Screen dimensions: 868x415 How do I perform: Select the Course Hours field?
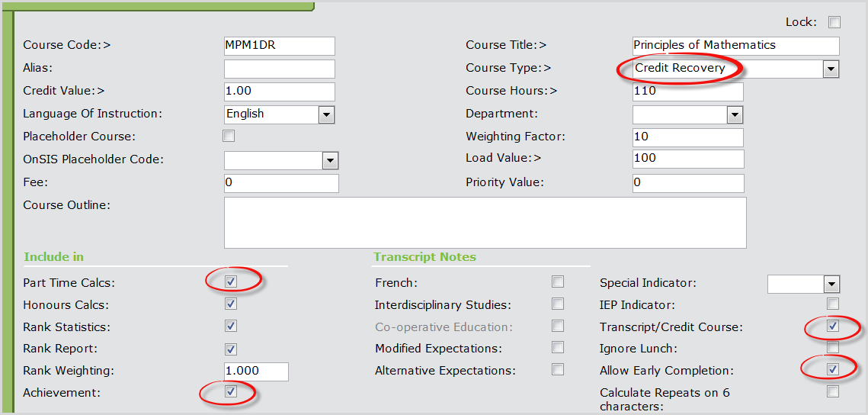coord(687,92)
